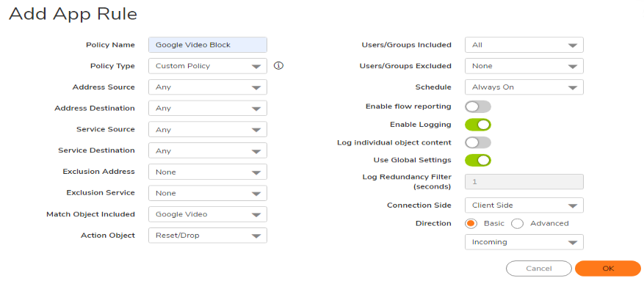Switch off Use Global Settings toggle

pos(477,161)
